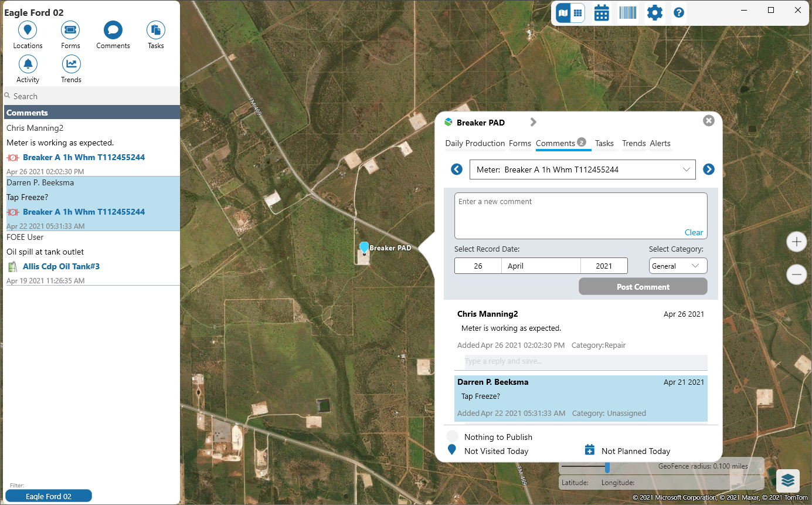
Task: Open the calendar icon in top toolbar
Action: point(602,13)
